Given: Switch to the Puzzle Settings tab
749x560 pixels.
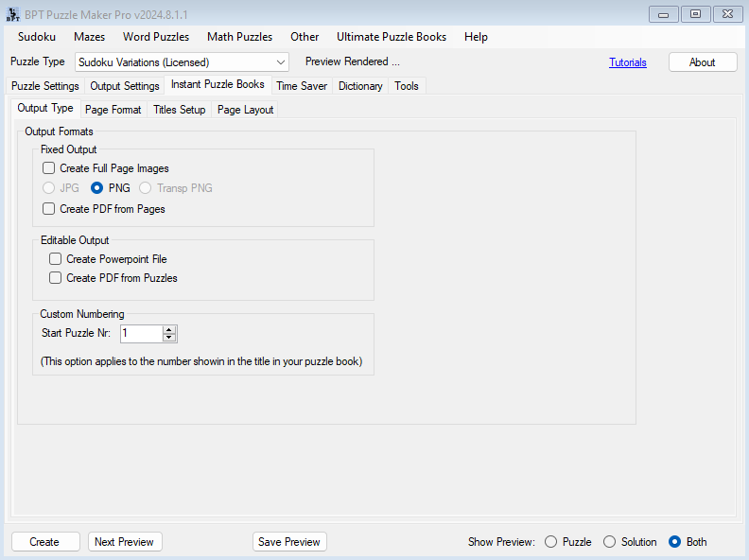Looking at the screenshot, I should (45, 86).
